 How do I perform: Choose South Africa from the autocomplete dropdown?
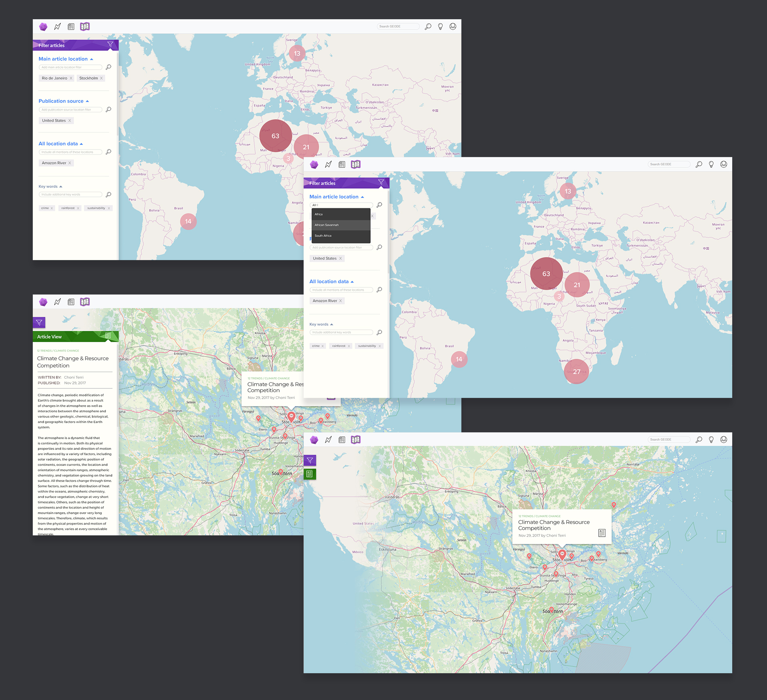tap(341, 236)
